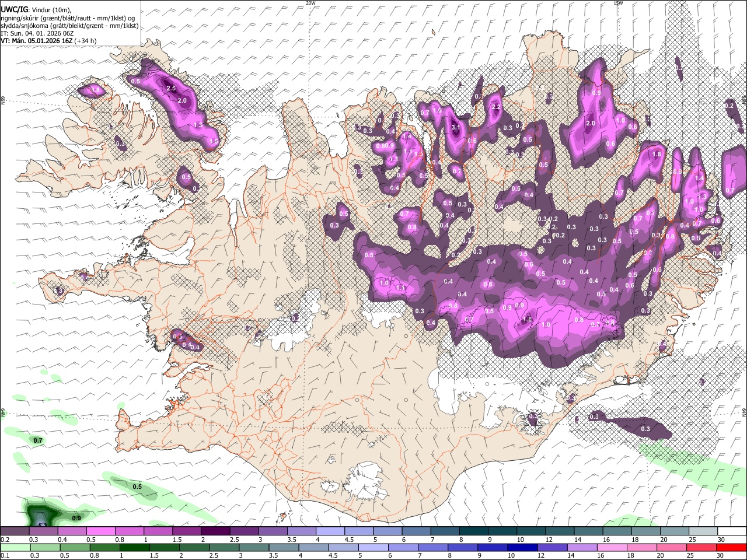The image size is (747, 560).
Task: Click the 'UWC/IG: Vindur (10m)' title text
Action: point(36,10)
